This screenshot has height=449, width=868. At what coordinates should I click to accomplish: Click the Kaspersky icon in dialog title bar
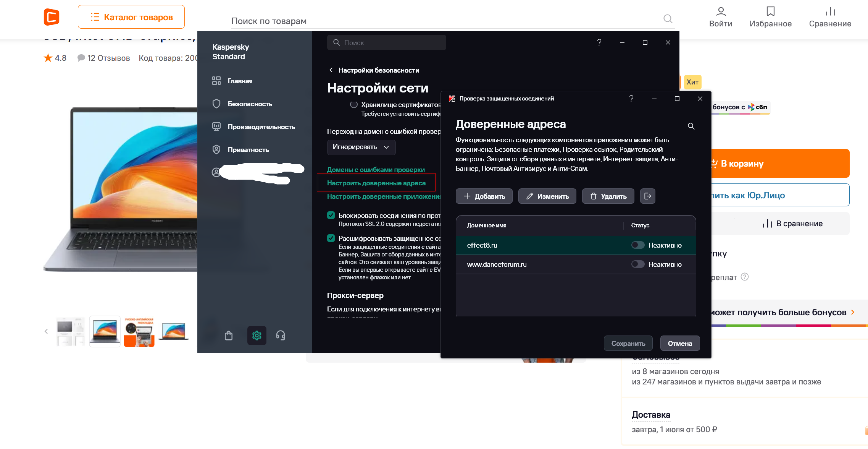452,99
